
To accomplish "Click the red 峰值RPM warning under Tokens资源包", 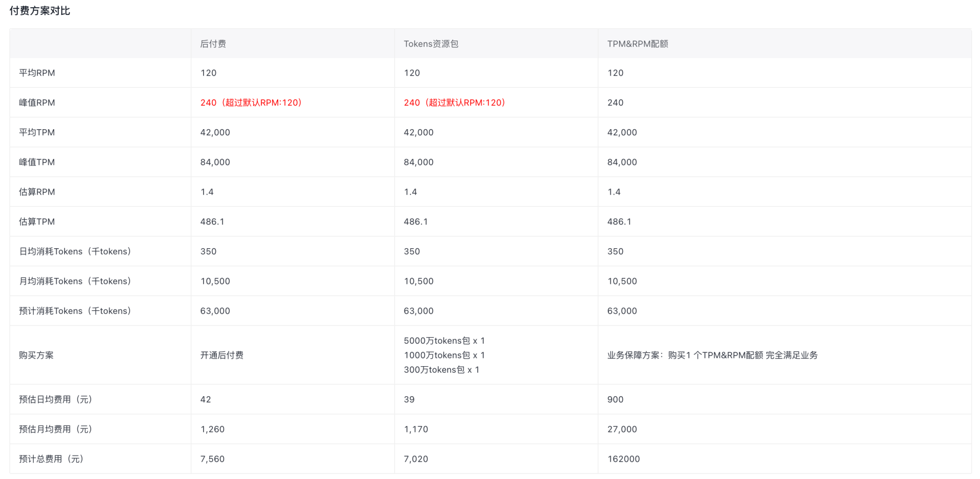I will 454,103.
